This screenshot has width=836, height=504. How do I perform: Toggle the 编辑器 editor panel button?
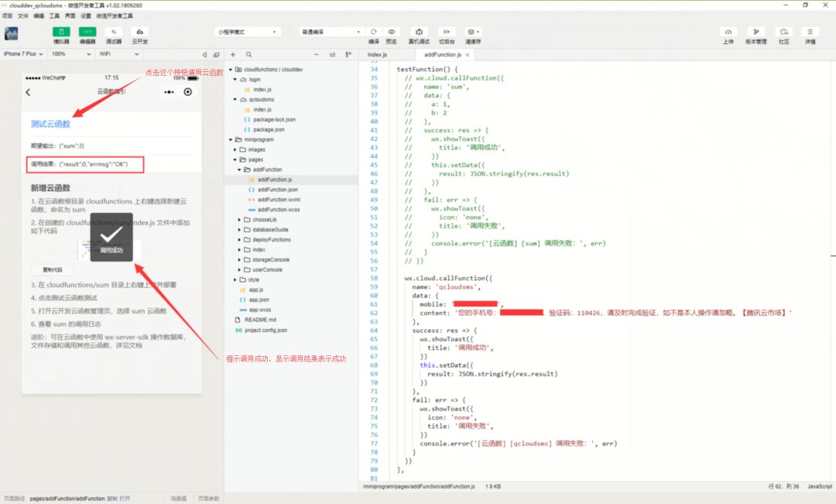click(87, 32)
